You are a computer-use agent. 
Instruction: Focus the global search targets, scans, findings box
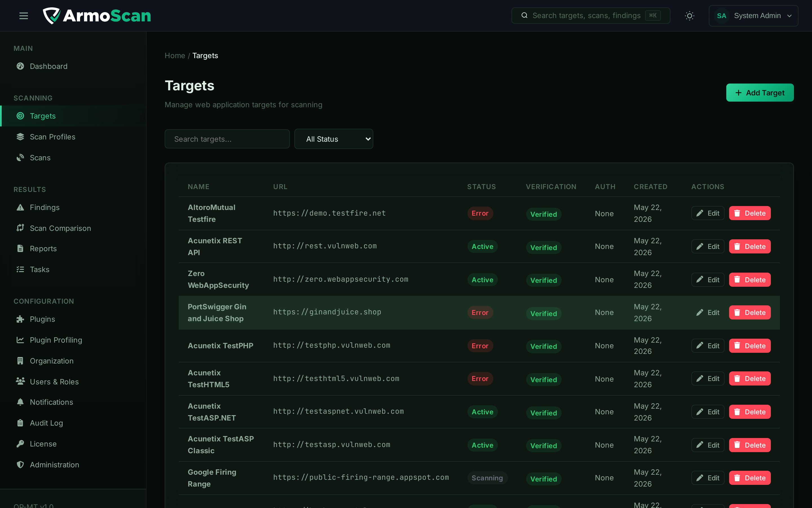pos(591,16)
